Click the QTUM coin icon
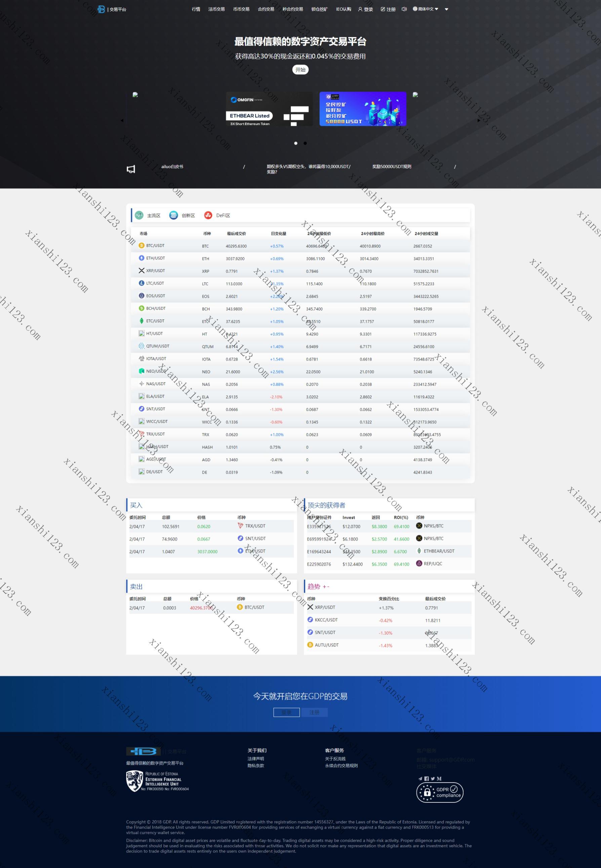The height and width of the screenshot is (868, 601). click(142, 346)
